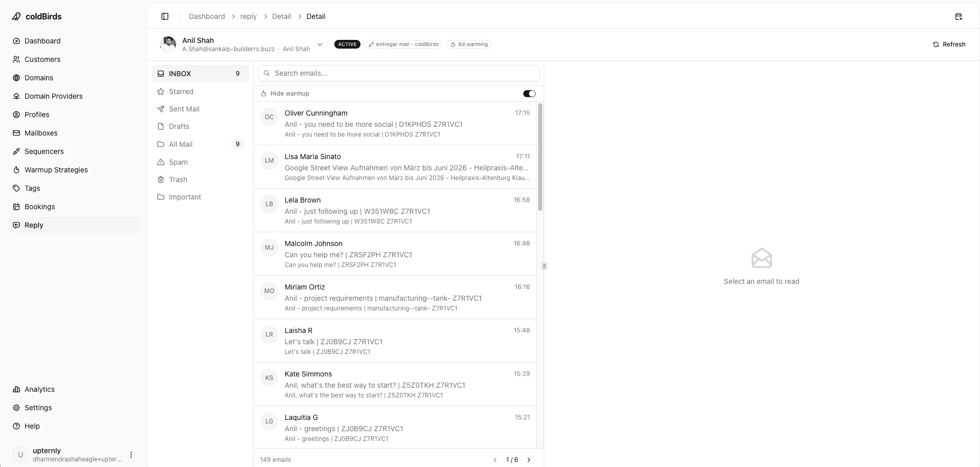This screenshot has width=980, height=467.
Task: Switch to the Spam folder
Action: (178, 162)
